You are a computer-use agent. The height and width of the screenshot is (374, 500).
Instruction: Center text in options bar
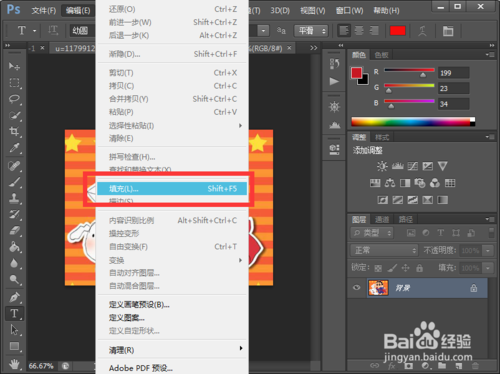tap(359, 31)
